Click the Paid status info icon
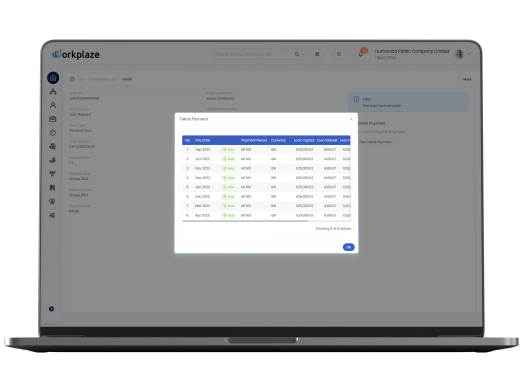 (356, 99)
